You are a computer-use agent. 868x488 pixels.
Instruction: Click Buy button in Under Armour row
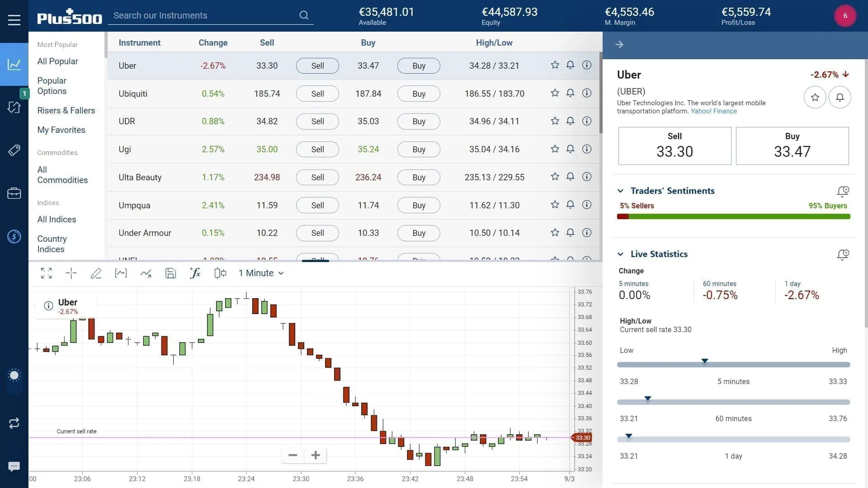419,233
